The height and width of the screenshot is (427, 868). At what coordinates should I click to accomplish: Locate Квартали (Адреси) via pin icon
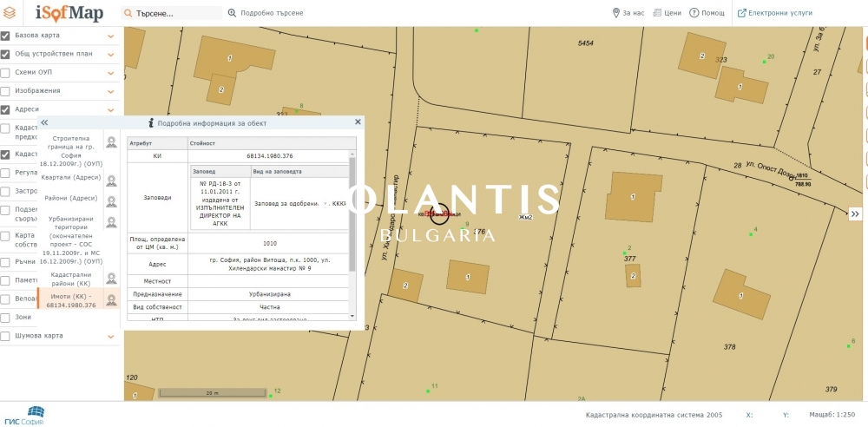pyautogui.click(x=112, y=181)
